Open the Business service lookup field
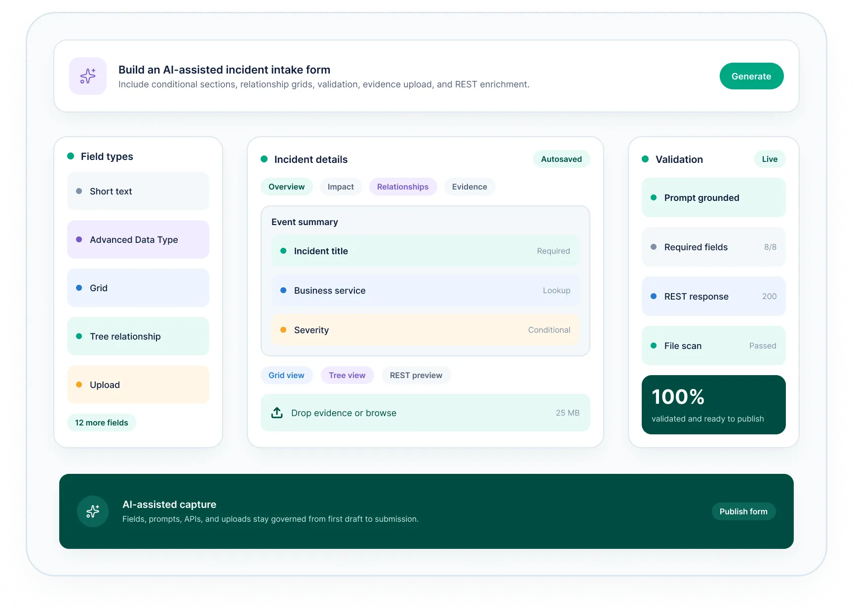The width and height of the screenshot is (853, 616). (x=426, y=290)
